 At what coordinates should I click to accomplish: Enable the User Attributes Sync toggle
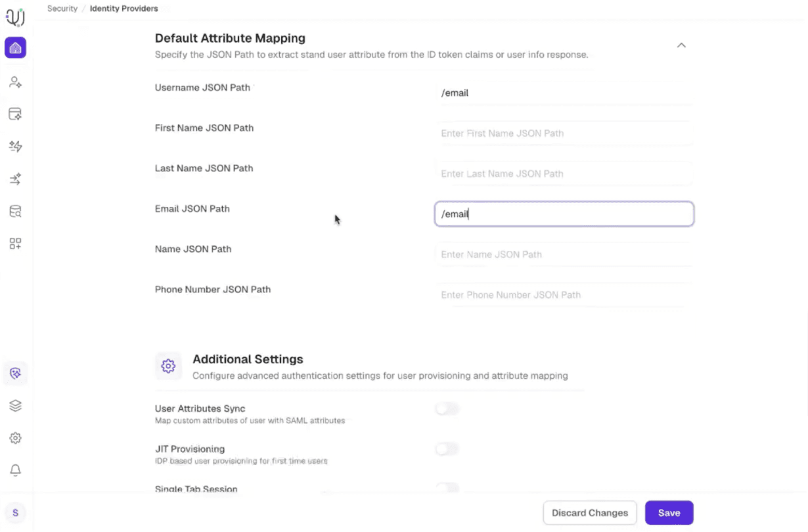pyautogui.click(x=447, y=409)
